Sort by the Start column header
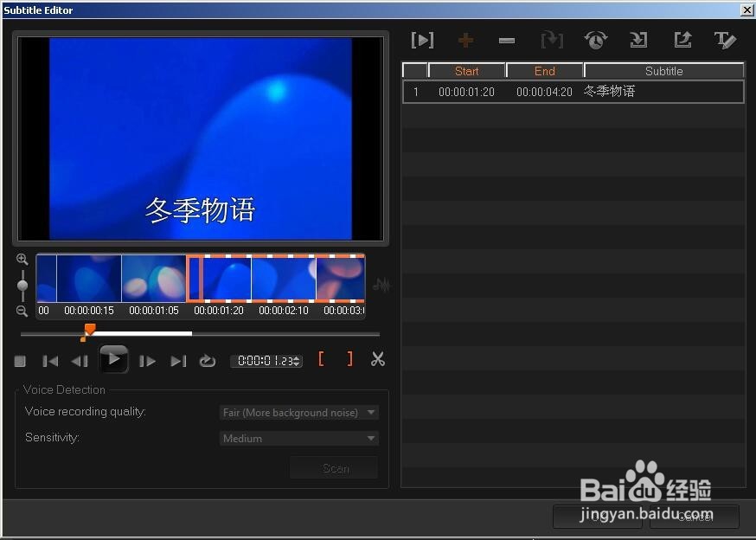The height and width of the screenshot is (540, 756). [466, 70]
